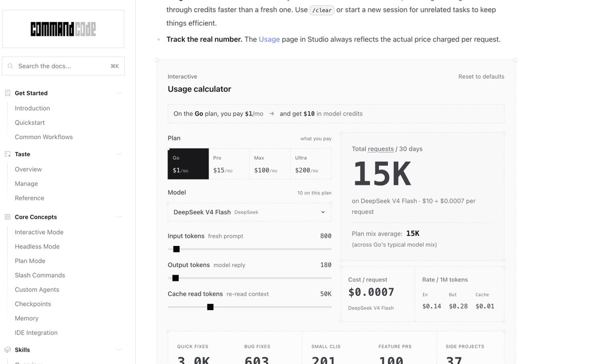Click the SIDE PROJECTS card label
This screenshot has width=616, height=364.
point(465,347)
